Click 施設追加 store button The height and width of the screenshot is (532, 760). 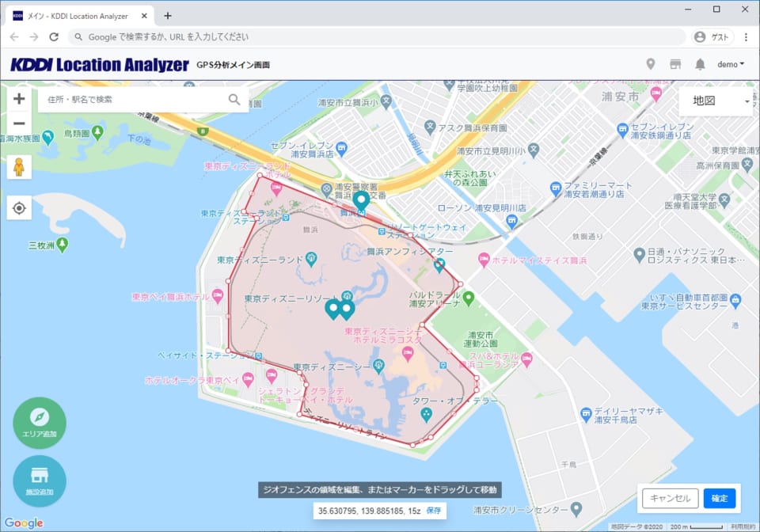(40, 481)
